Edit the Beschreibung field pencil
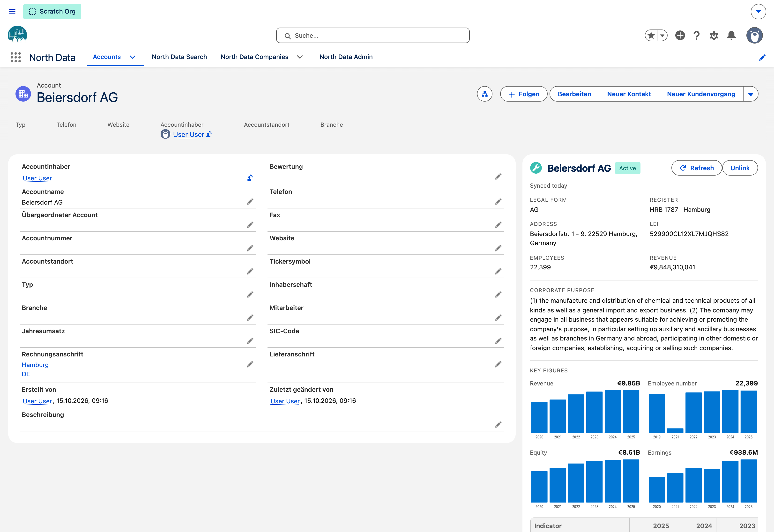Viewport: 774px width, 532px height. click(x=498, y=425)
